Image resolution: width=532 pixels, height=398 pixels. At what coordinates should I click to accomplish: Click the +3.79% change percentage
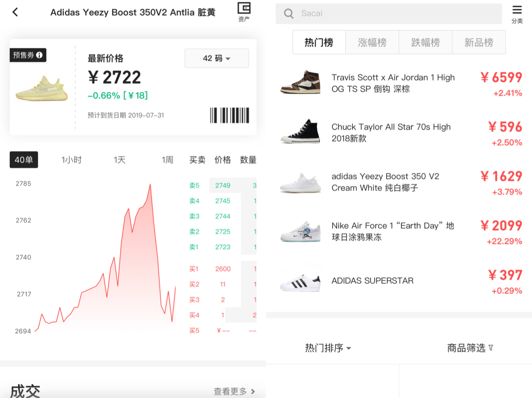click(x=507, y=192)
